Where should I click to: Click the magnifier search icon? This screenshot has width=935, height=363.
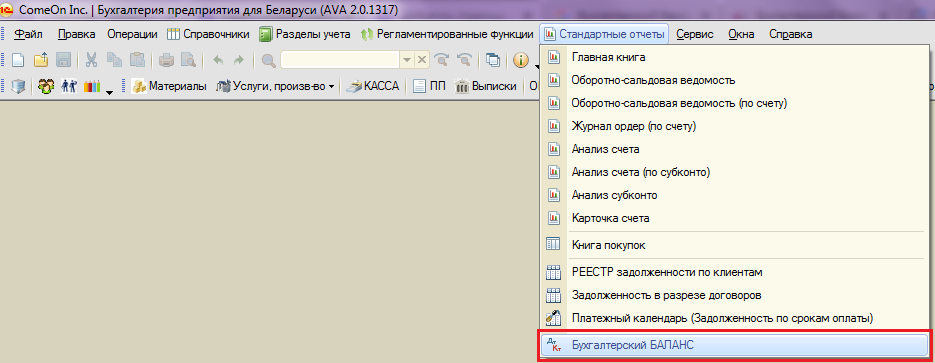[269, 60]
